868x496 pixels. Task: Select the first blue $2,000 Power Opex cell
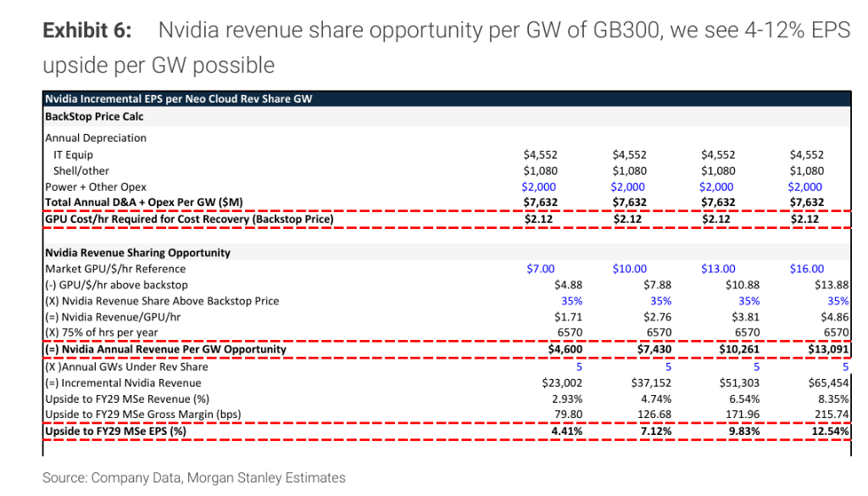point(538,187)
